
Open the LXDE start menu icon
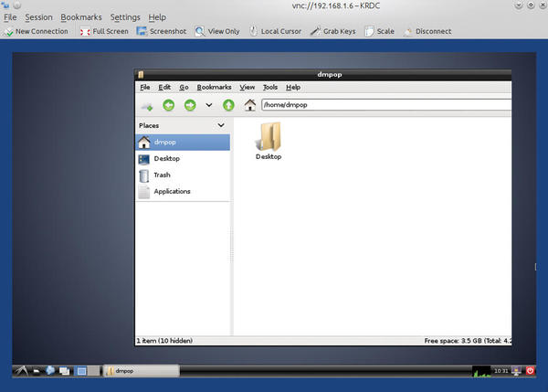(19, 371)
